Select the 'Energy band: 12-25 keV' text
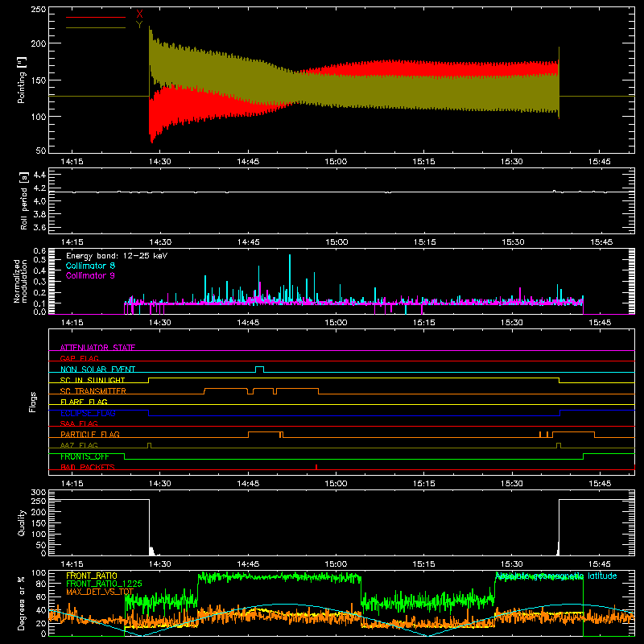This screenshot has width=644, height=644. (117, 256)
